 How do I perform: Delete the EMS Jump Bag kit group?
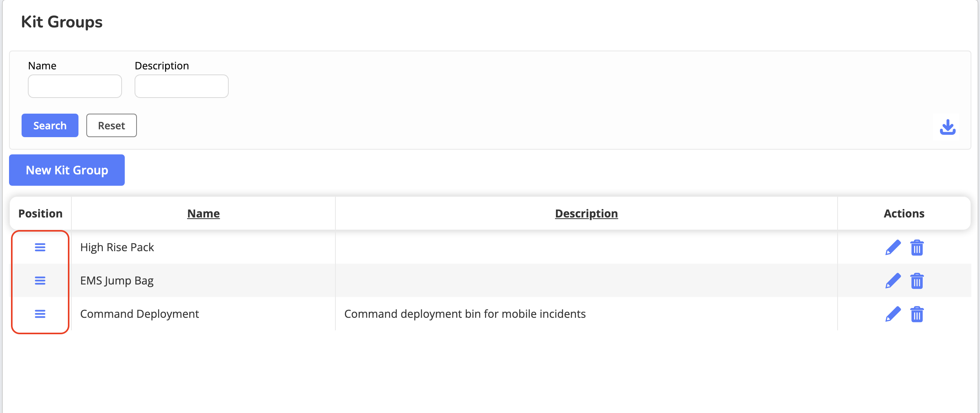pyautogui.click(x=917, y=281)
